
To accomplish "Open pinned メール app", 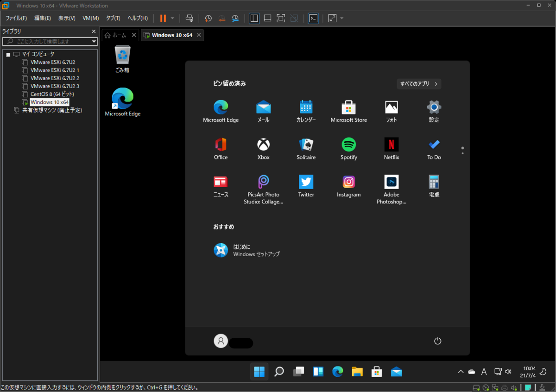I will tap(263, 112).
